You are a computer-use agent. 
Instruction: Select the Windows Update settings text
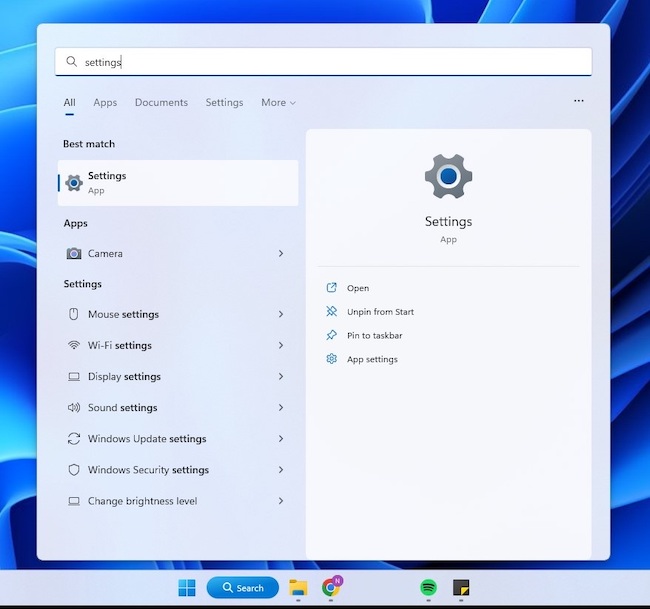click(147, 439)
